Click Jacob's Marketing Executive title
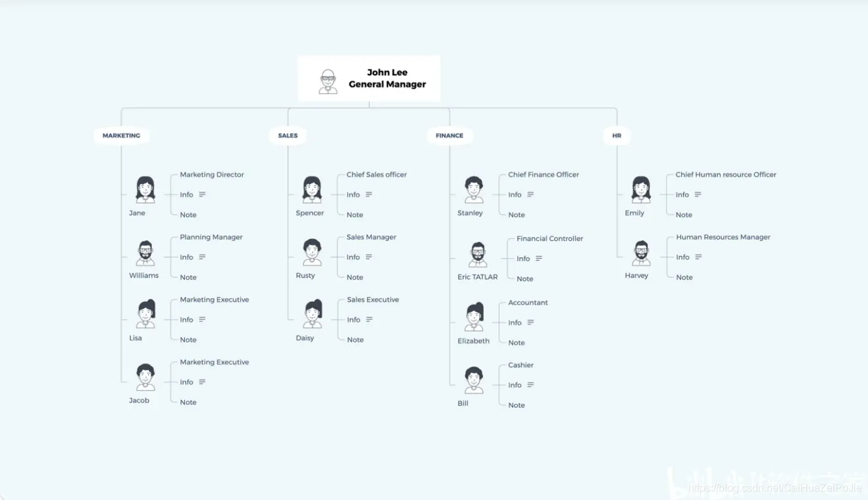This screenshot has width=868, height=500. [215, 362]
